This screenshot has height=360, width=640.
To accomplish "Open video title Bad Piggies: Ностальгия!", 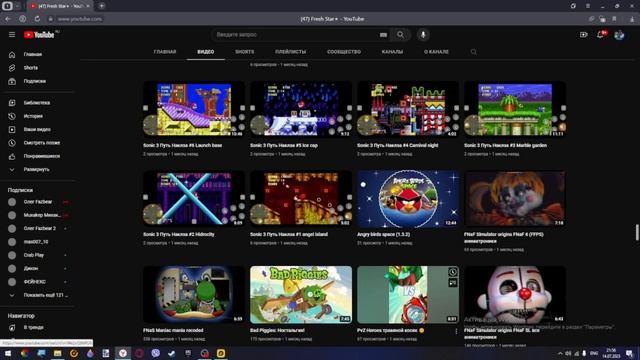I will 277,330.
